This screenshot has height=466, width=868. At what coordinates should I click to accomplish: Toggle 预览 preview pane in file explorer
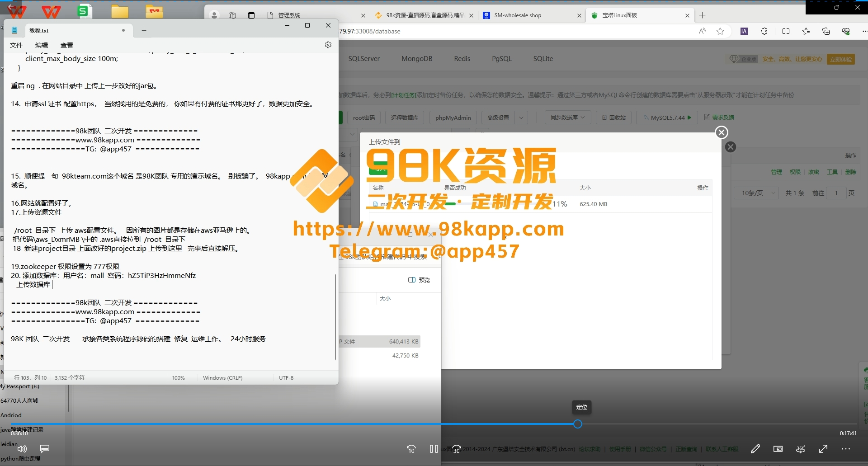tap(419, 280)
